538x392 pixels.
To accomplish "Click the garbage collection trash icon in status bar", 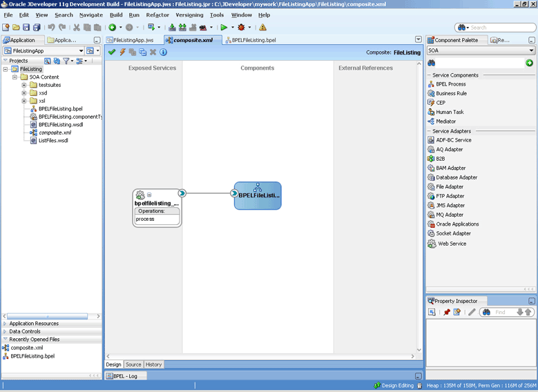I will pos(419,386).
